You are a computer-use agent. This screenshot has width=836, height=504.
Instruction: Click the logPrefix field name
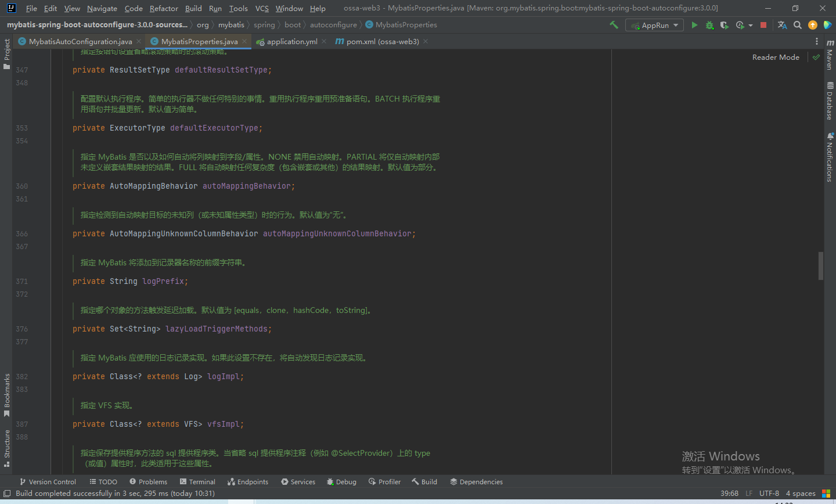[163, 281]
